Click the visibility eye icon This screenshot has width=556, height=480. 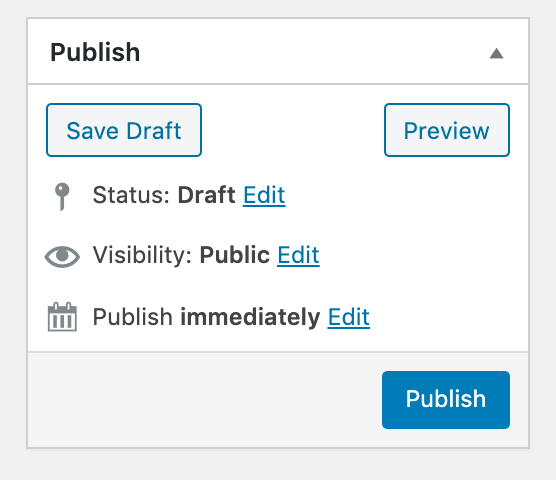click(62, 256)
